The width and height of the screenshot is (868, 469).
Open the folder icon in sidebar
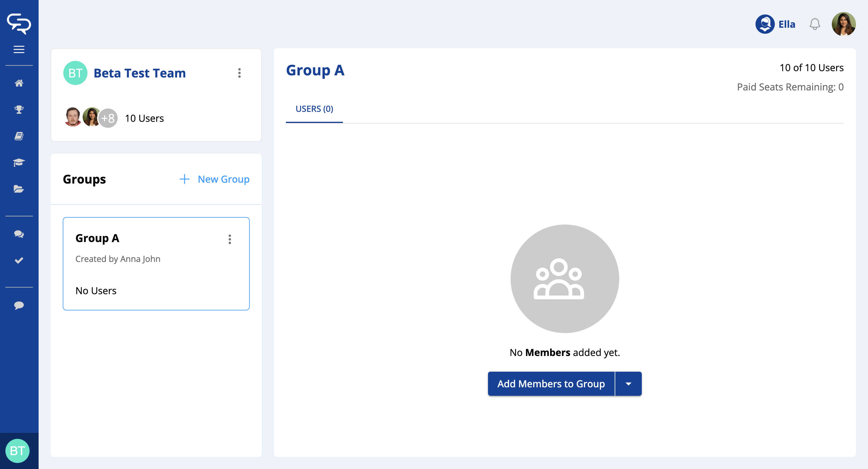[19, 189]
